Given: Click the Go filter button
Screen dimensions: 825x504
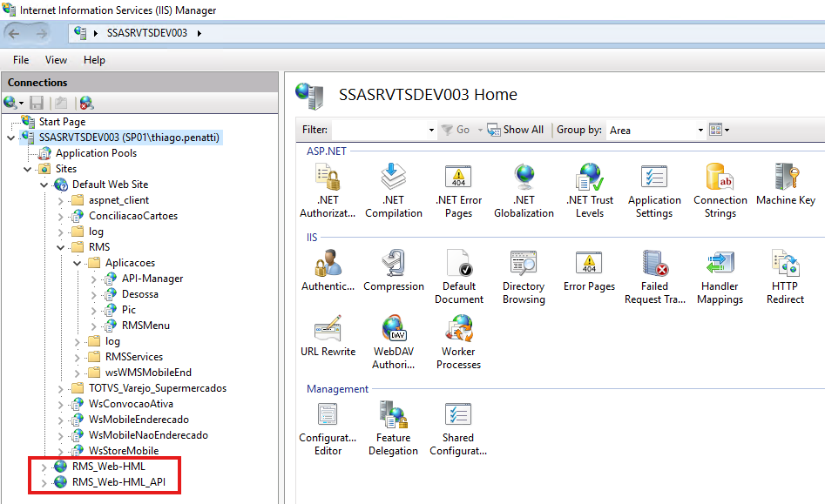Looking at the screenshot, I should 456,130.
